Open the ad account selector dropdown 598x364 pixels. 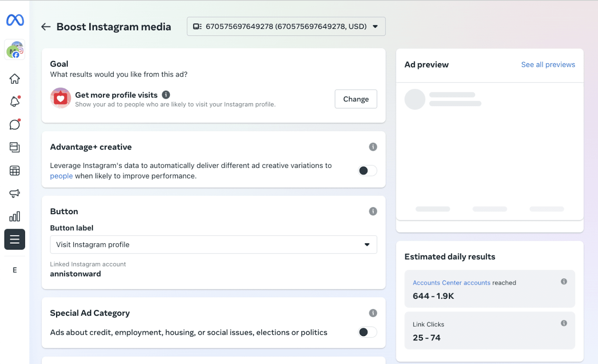point(286,26)
